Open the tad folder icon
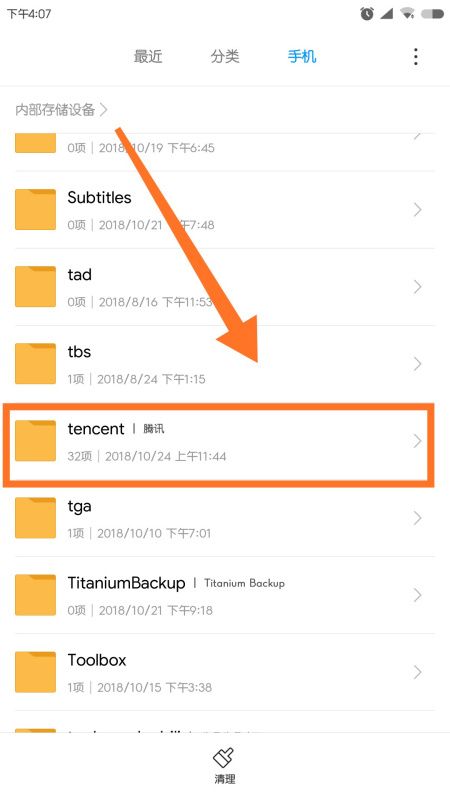 pyautogui.click(x=35, y=287)
